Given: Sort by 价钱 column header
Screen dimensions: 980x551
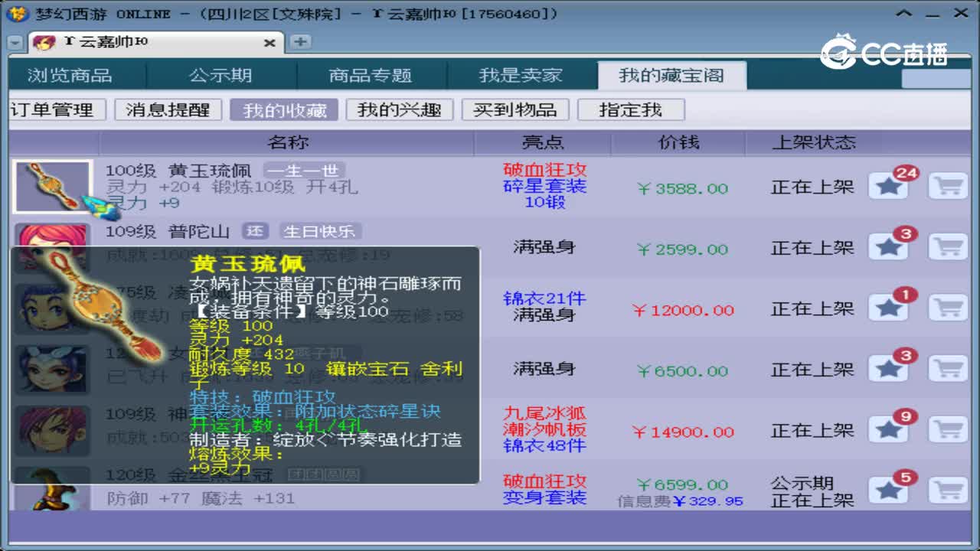Looking at the screenshot, I should 678,142.
